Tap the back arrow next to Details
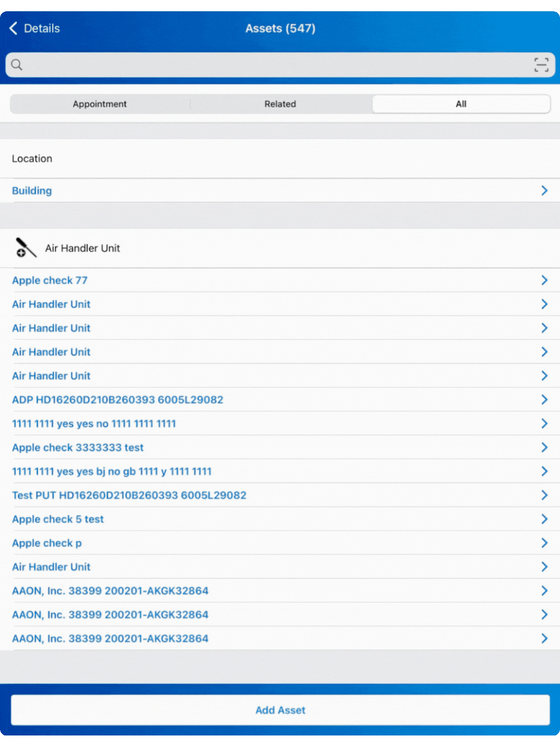This screenshot has width=560, height=747. point(13,29)
